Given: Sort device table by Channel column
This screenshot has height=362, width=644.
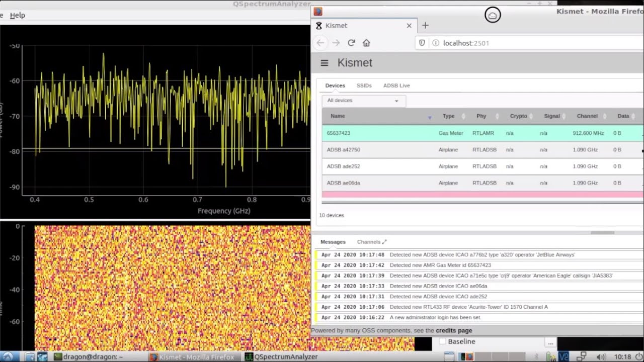Looking at the screenshot, I should pos(587,116).
